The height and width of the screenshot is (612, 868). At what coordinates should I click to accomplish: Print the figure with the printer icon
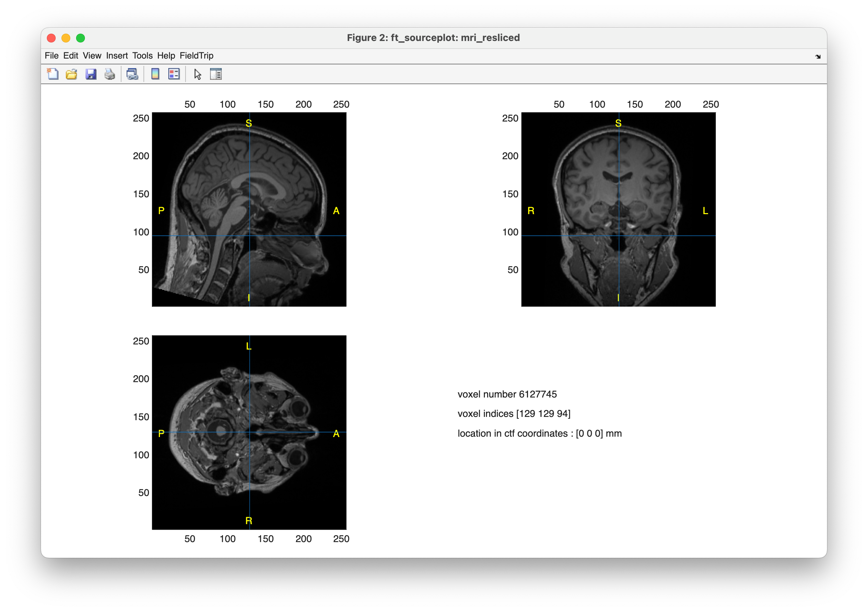(x=110, y=74)
